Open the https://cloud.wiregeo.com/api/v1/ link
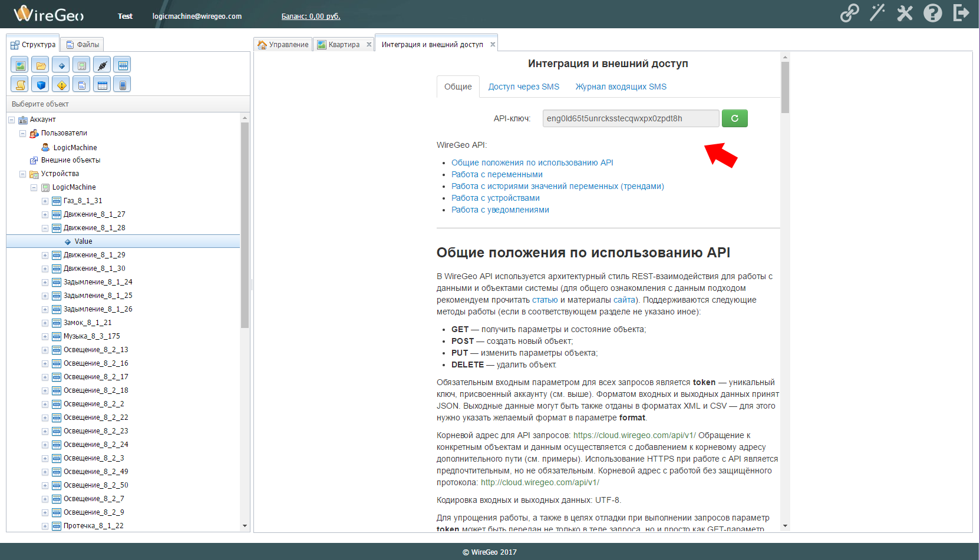This screenshot has height=560, width=980. (x=635, y=435)
